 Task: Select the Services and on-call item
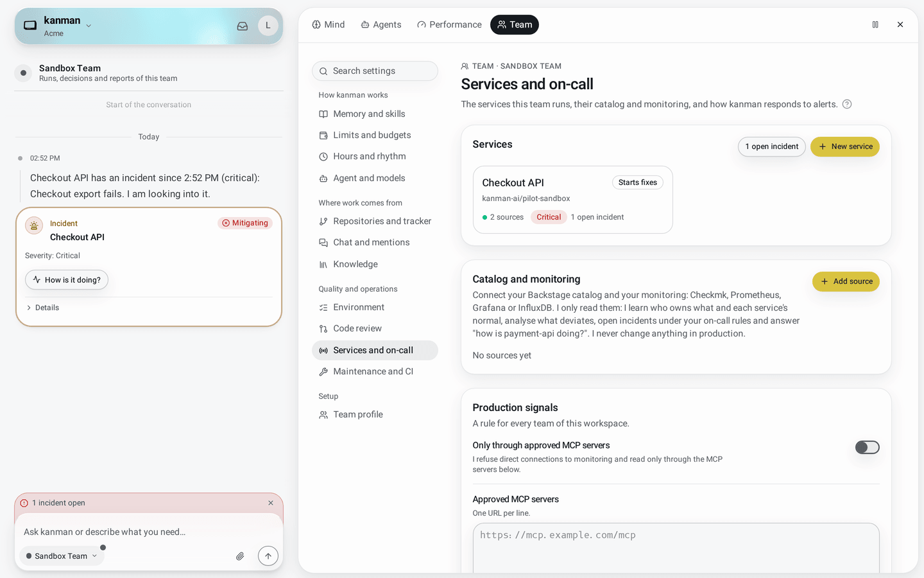(x=375, y=350)
